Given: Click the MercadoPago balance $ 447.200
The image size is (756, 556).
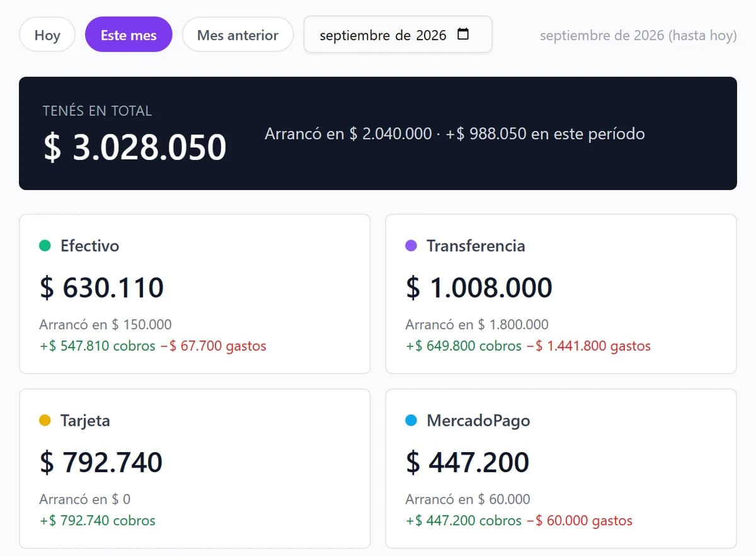Looking at the screenshot, I should click(x=467, y=462).
